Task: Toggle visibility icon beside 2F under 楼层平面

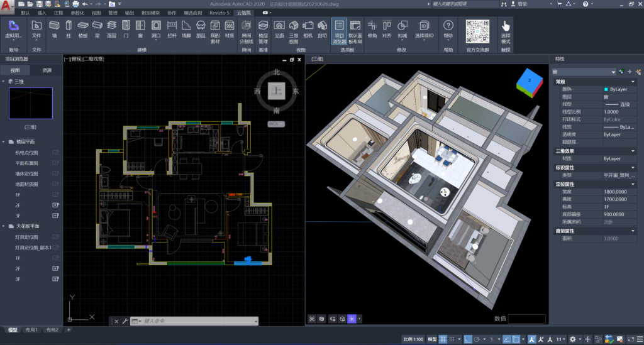Action: [55, 205]
